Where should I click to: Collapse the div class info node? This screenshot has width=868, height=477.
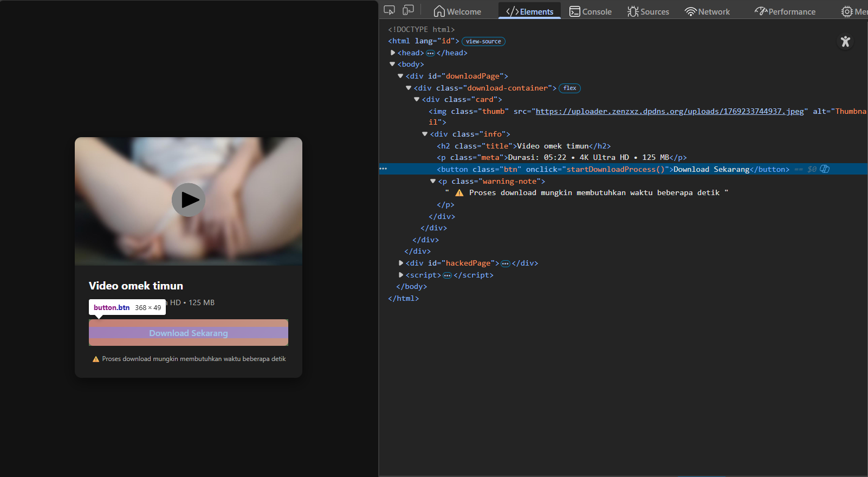(425, 134)
